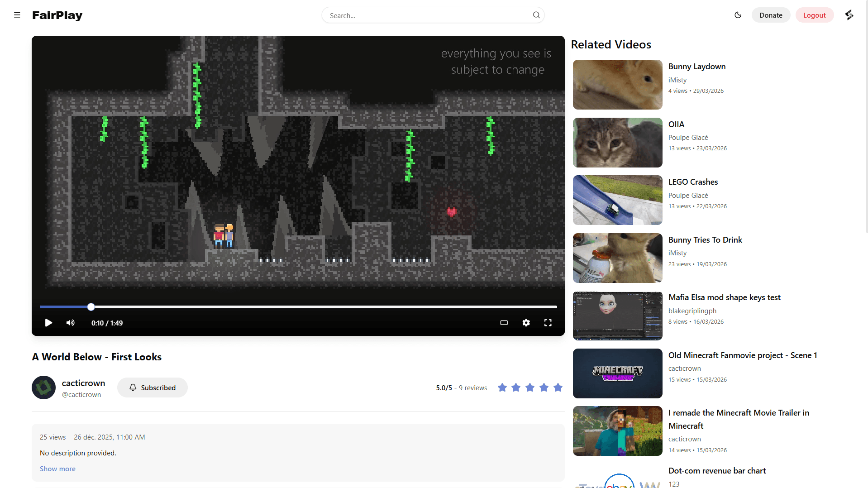Go to the FairPlay home logo
Image resolution: width=868 pixels, height=488 pixels.
[57, 15]
